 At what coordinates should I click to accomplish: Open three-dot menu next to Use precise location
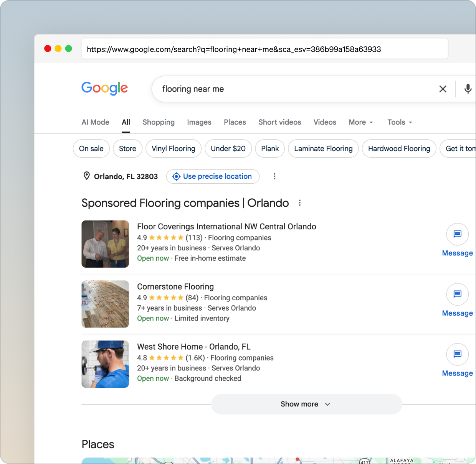[274, 176]
